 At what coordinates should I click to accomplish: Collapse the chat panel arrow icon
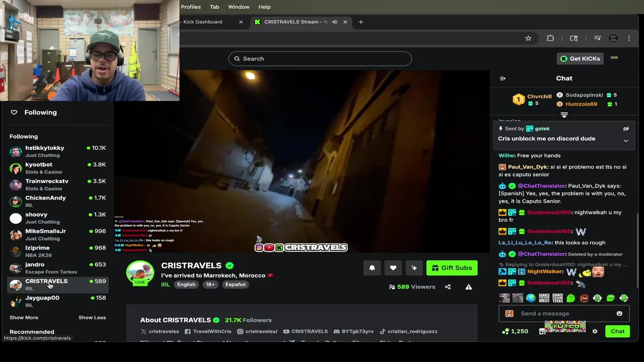point(503,78)
